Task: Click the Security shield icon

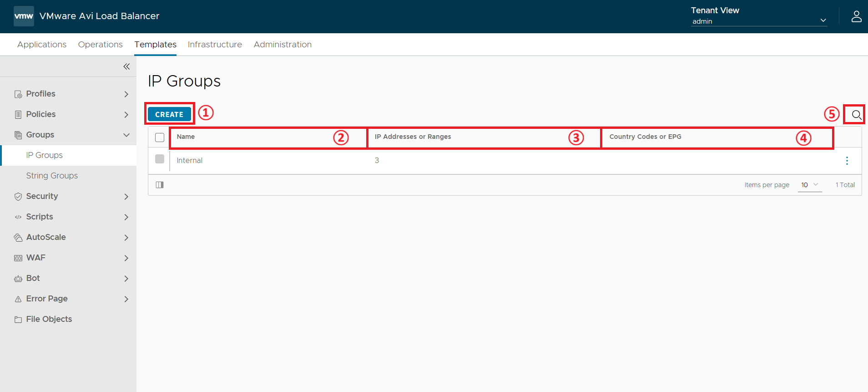Action: 18,197
